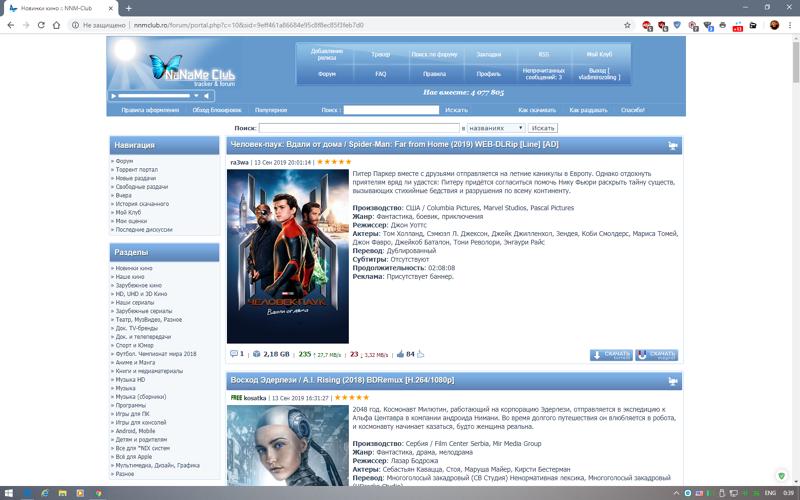This screenshot has height=500, width=800.
Task: Open 'Спасибо!' link in header bar
Action: (633, 110)
